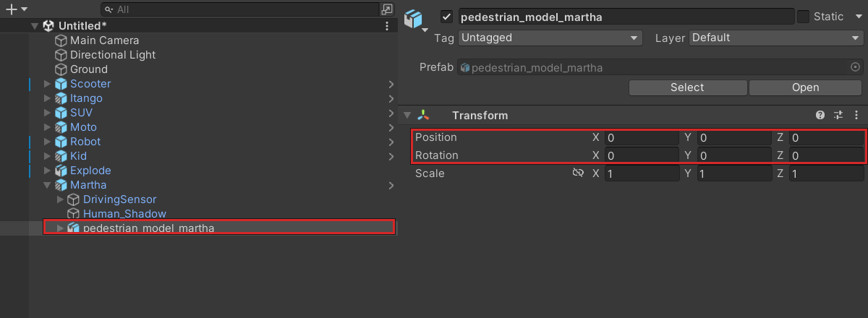Image resolution: width=868 pixels, height=318 pixels.
Task: Click the striped prefab icon of Itango
Action: tap(61, 98)
